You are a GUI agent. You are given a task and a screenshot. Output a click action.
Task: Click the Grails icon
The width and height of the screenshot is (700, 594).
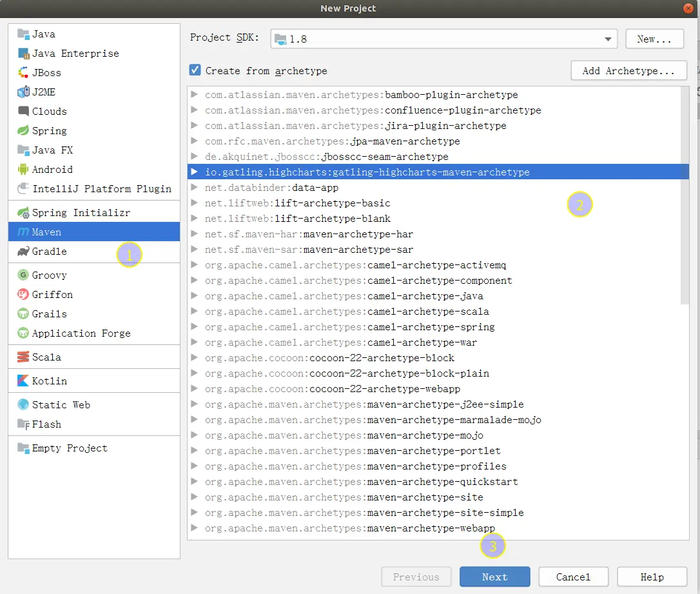point(23,314)
